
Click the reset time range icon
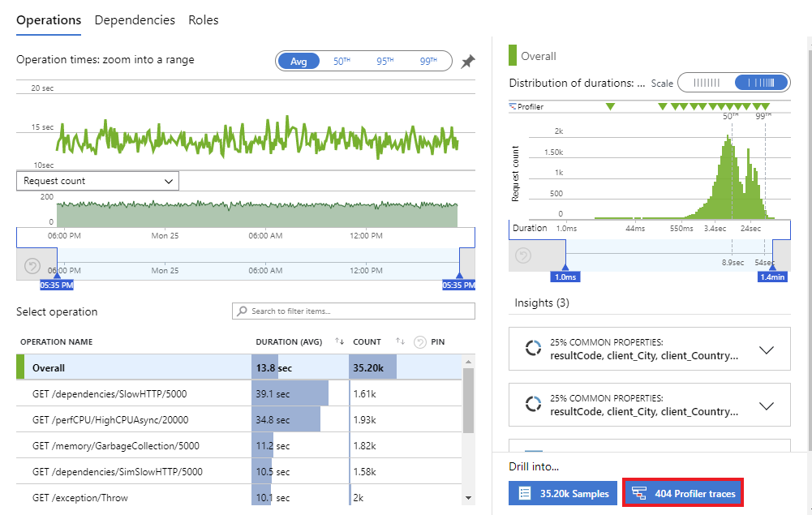pyautogui.click(x=32, y=266)
